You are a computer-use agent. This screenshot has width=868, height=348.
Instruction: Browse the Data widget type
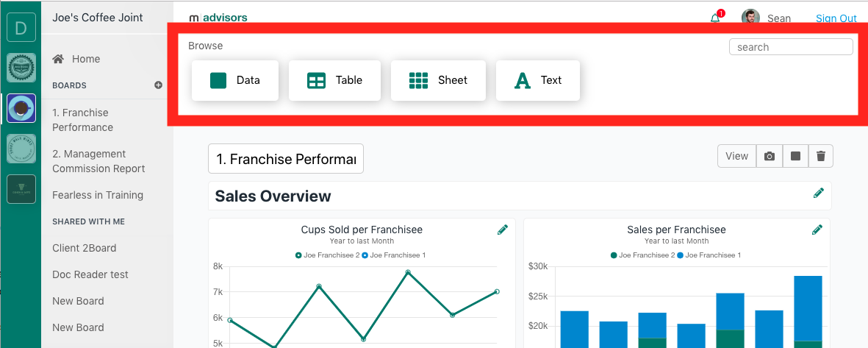[235, 80]
